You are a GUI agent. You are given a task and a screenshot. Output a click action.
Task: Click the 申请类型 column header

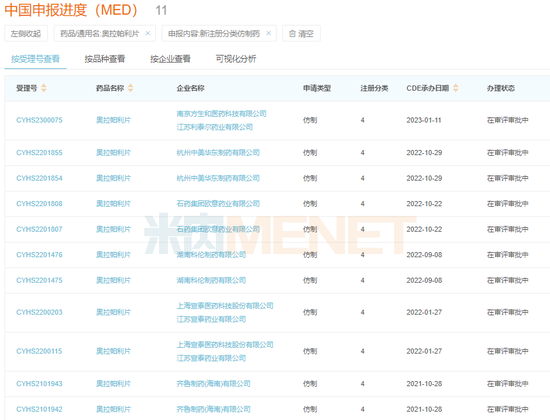[x=317, y=88]
